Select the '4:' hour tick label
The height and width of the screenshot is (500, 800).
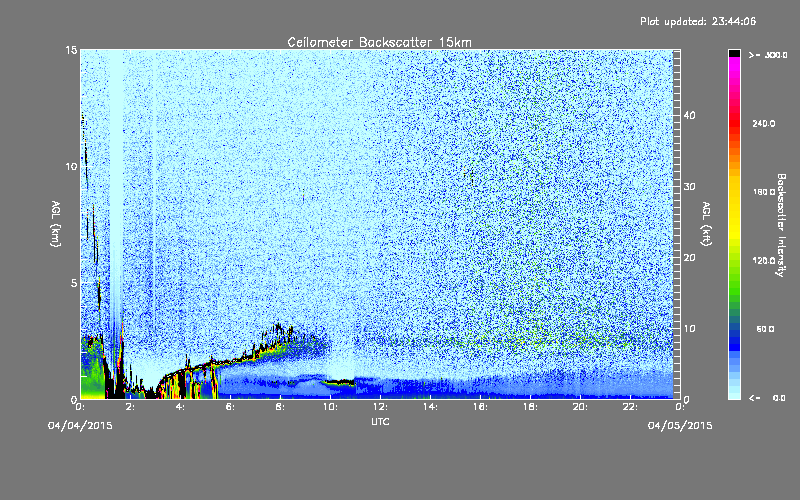[180, 407]
